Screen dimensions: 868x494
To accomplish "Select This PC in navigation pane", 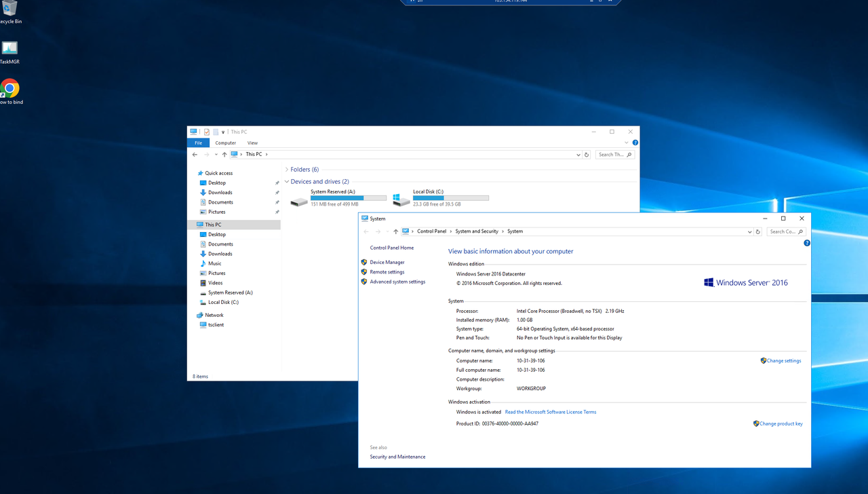I will tap(234, 225).
